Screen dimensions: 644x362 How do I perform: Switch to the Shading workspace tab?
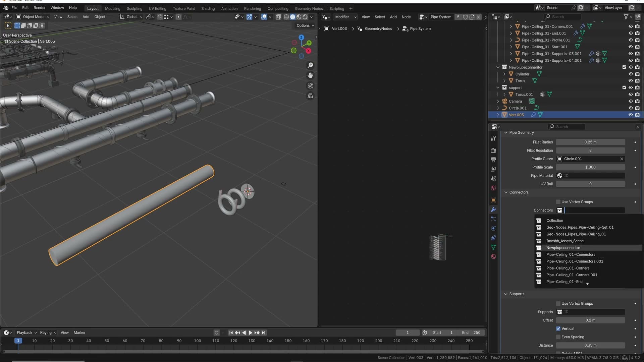point(208,9)
